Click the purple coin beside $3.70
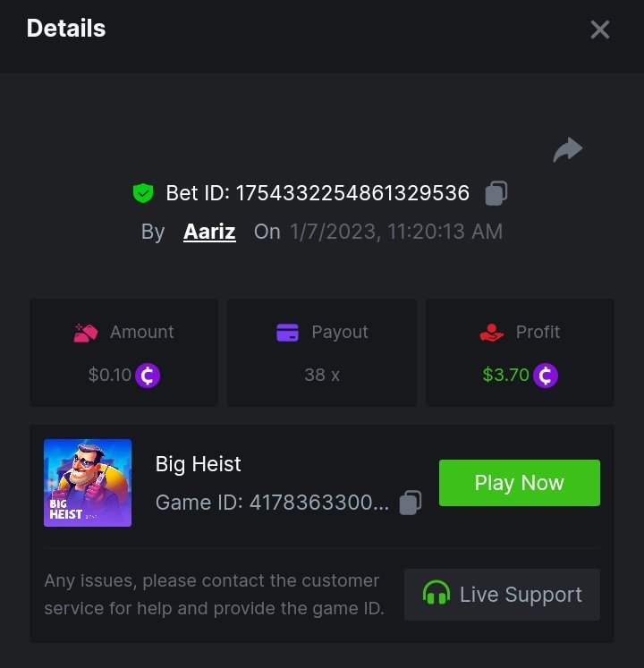 pos(546,375)
